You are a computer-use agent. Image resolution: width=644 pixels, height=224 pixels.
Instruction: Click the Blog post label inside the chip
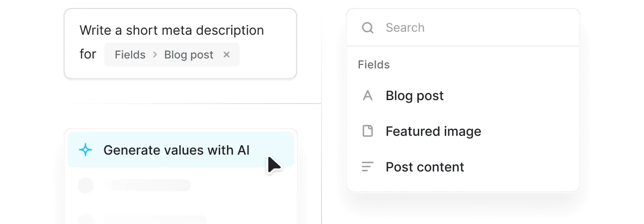pyautogui.click(x=189, y=55)
